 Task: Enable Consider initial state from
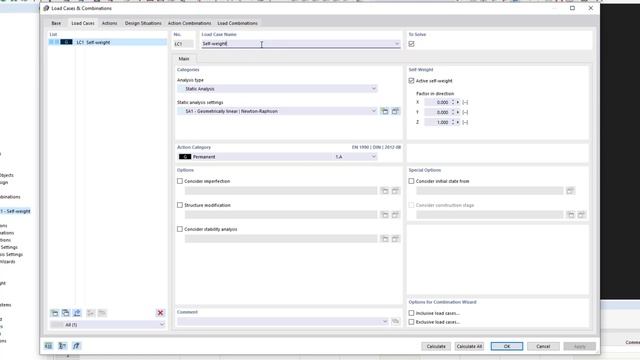pyautogui.click(x=411, y=181)
